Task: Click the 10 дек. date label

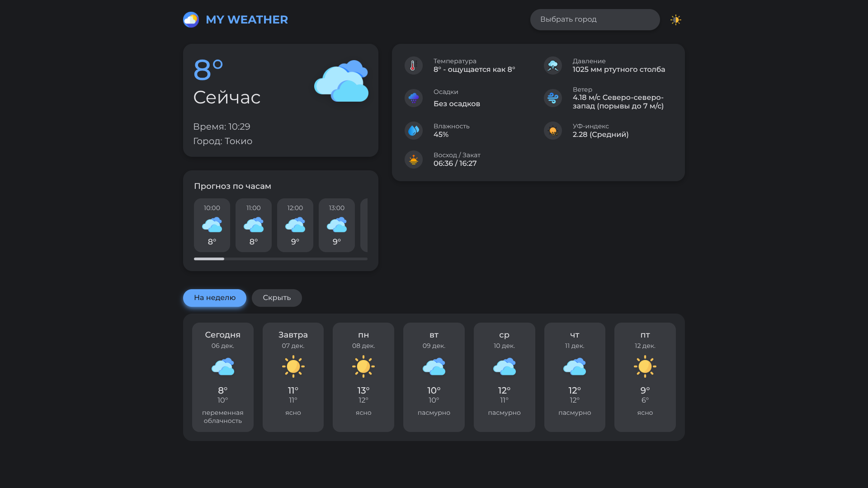Action: [505, 346]
